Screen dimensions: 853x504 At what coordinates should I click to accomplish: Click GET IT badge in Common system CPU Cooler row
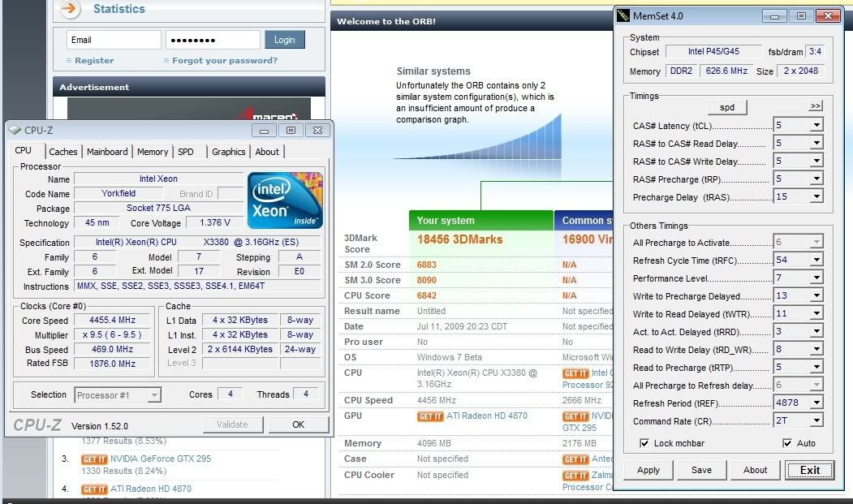point(575,475)
